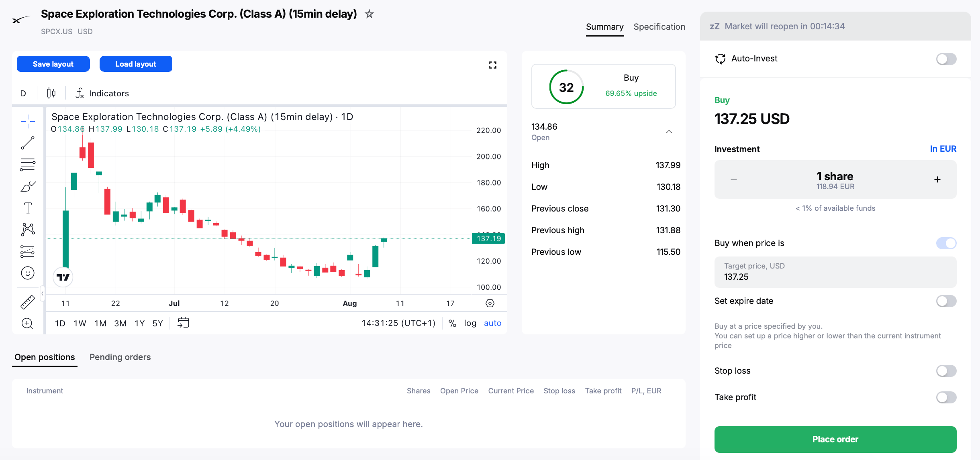Open the Indicators menu

102,93
